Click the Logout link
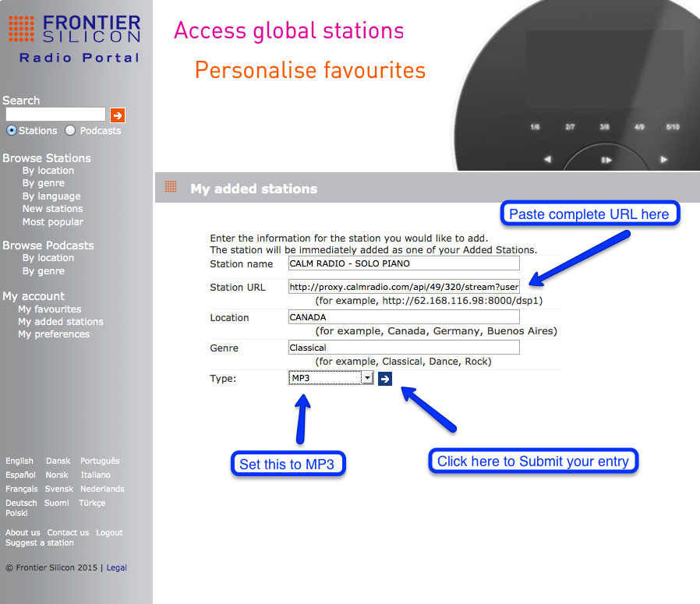The width and height of the screenshot is (700, 604). pos(109,533)
